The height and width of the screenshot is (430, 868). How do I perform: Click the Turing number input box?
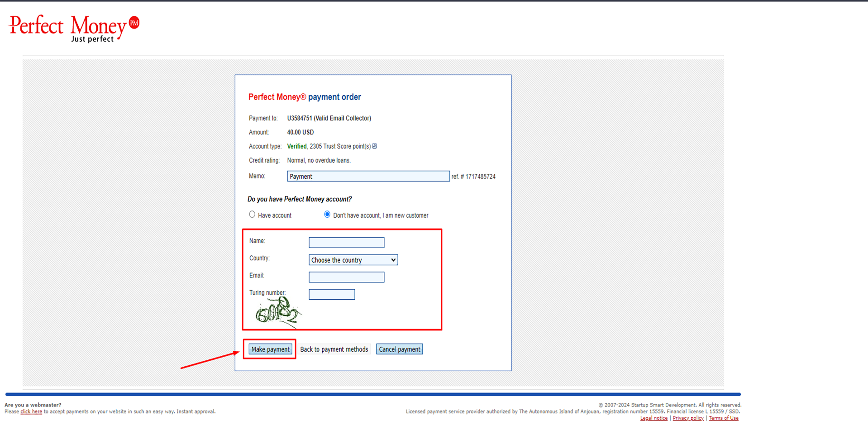tap(332, 294)
